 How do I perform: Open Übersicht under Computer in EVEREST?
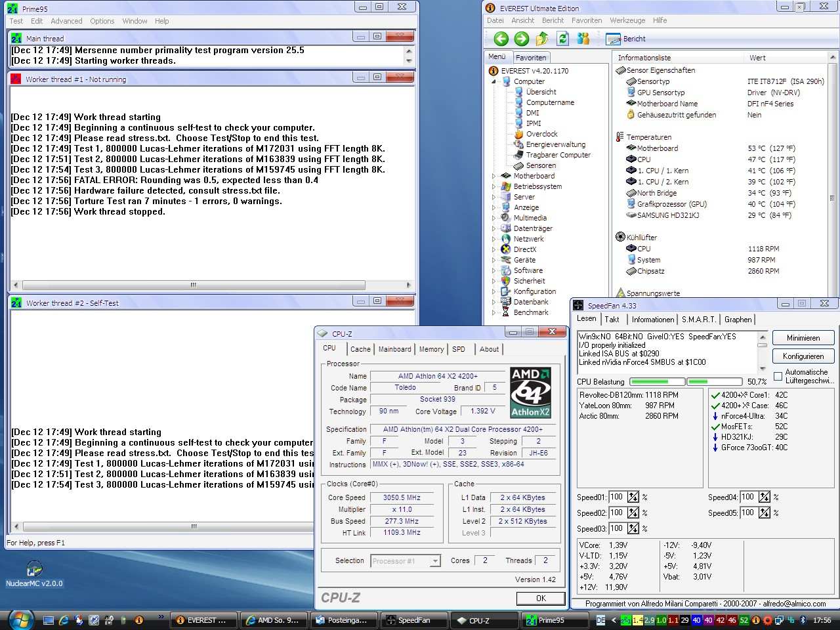pos(541,92)
